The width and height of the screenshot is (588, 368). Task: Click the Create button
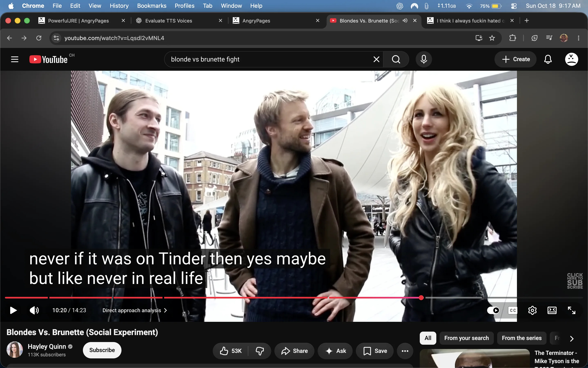[x=515, y=59]
